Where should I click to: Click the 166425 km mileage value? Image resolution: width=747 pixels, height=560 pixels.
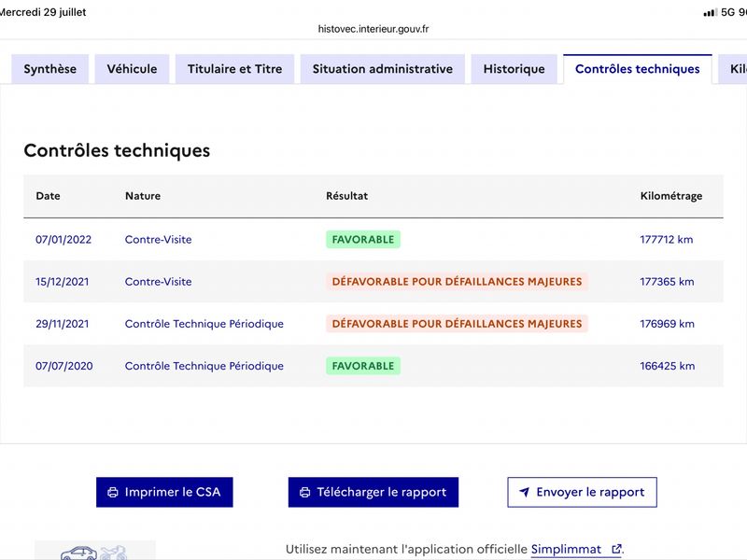668,366
